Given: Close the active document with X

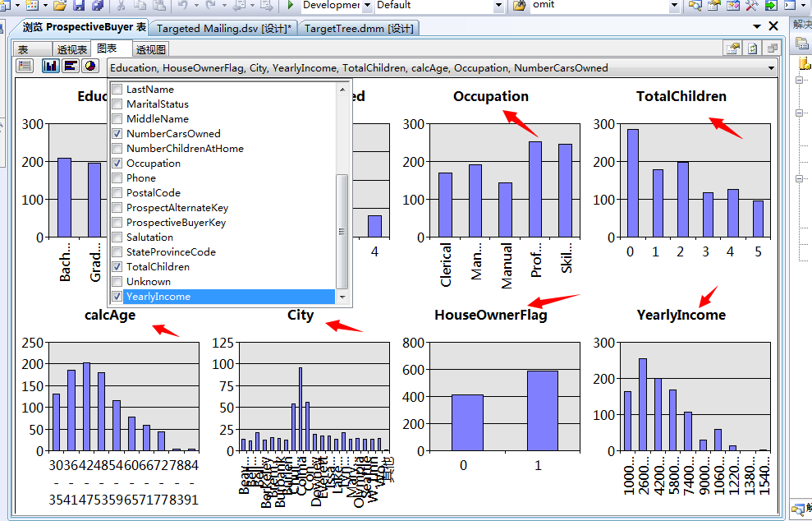Looking at the screenshot, I should point(773,26).
